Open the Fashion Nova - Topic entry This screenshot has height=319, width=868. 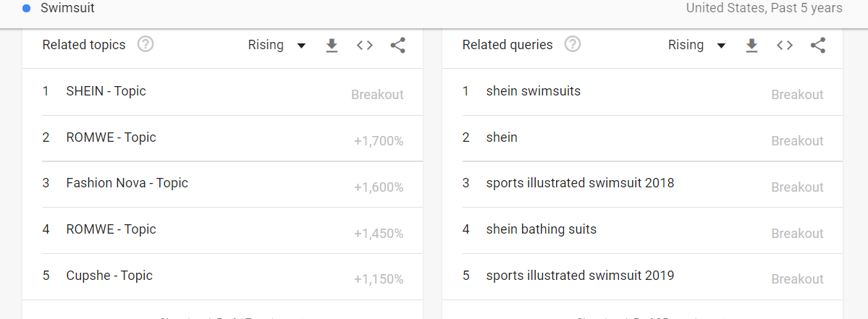[x=222, y=184]
